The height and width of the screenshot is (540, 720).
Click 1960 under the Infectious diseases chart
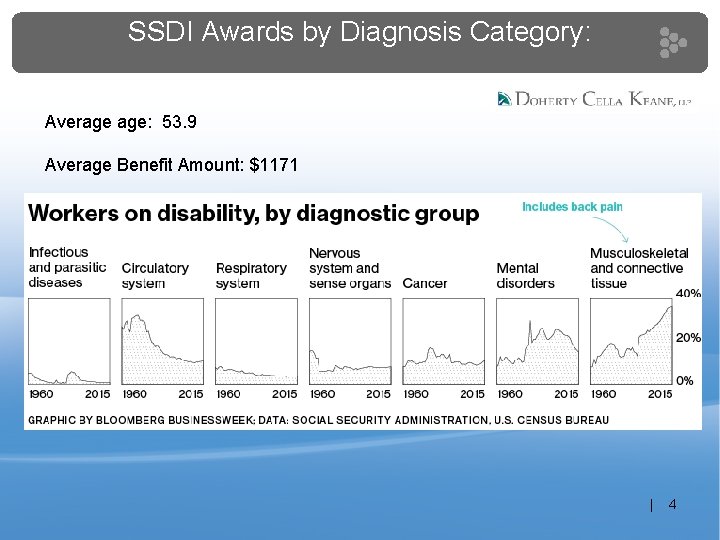click(x=41, y=394)
